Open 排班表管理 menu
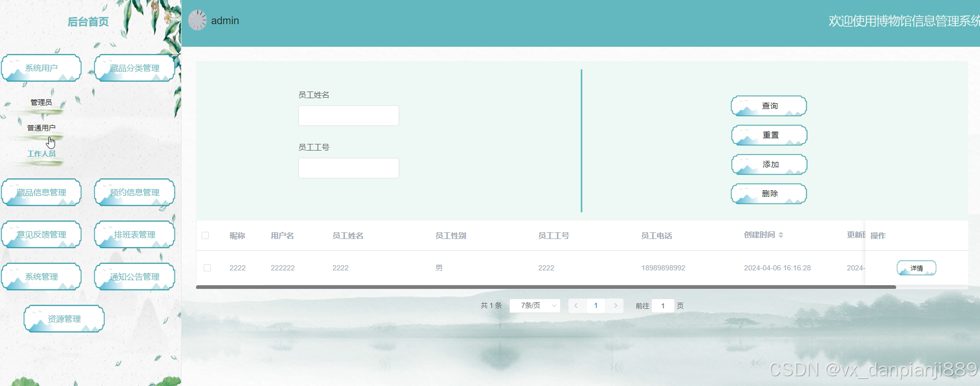This screenshot has width=980, height=386. tap(134, 234)
